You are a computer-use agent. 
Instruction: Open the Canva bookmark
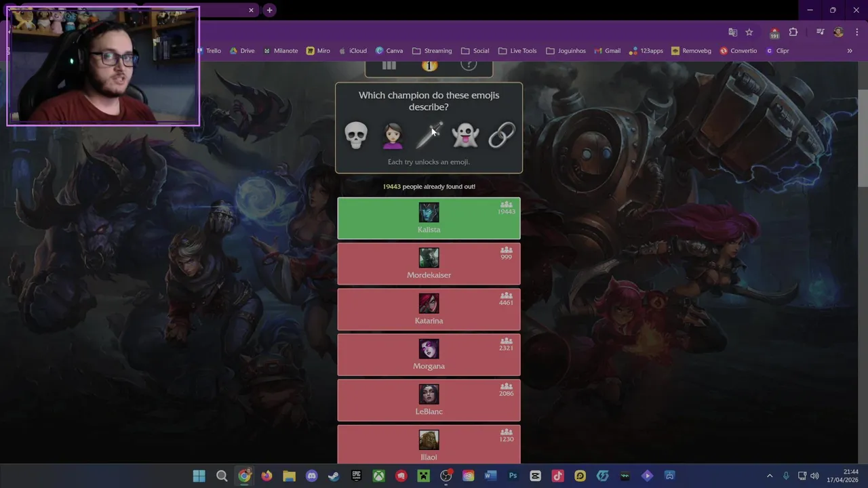pyautogui.click(x=389, y=51)
